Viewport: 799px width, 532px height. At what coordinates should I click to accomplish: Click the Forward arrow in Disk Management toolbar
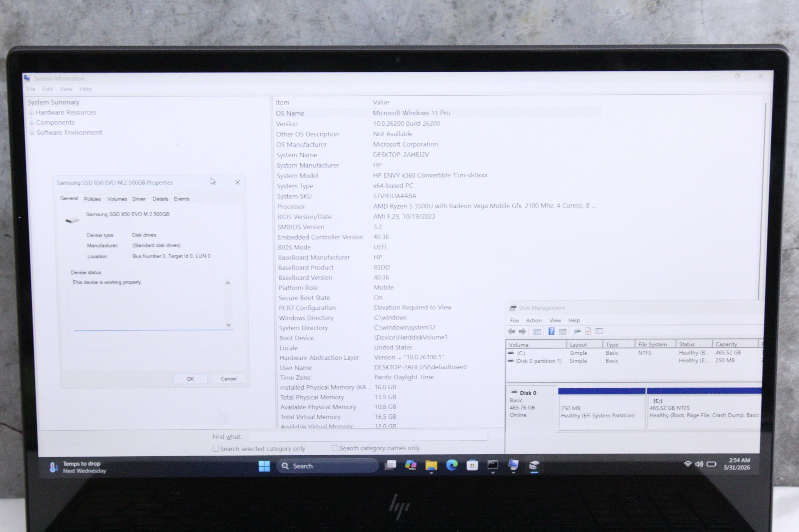click(x=522, y=331)
